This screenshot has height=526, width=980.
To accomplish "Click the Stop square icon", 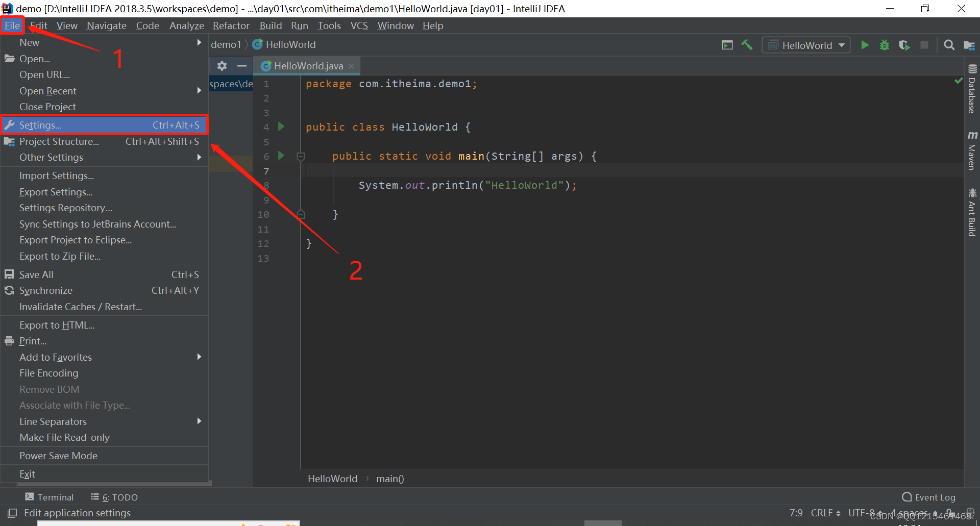I will pyautogui.click(x=924, y=45).
